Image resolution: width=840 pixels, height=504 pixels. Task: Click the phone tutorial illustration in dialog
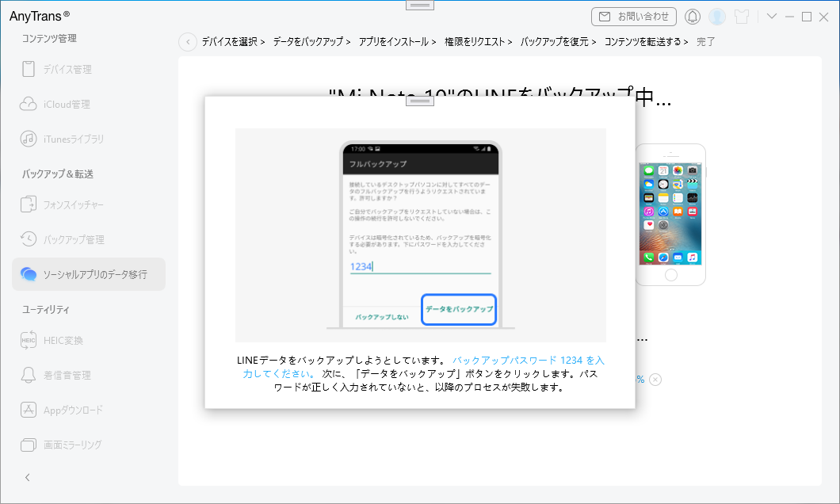421,235
